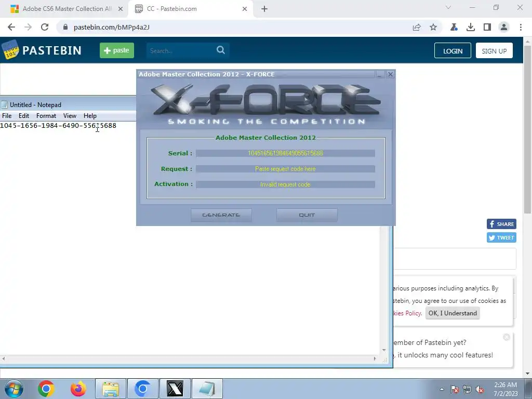Close the X-Force keygen window
Viewport: 532px width, 399px height.
click(390, 74)
